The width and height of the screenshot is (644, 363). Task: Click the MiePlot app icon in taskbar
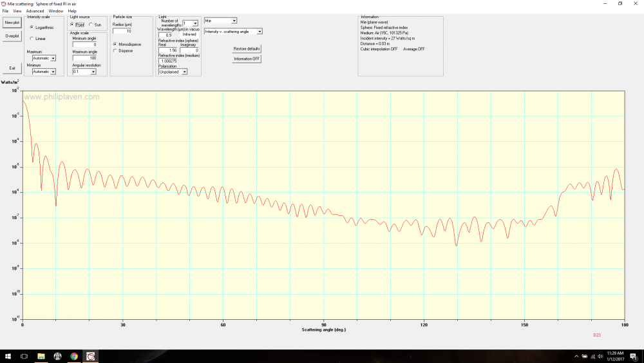point(91,356)
